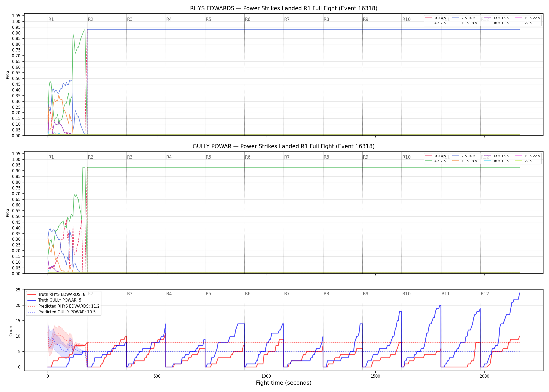The width and height of the screenshot is (549, 392).
Task: Click the Fight time (seconds) axis label
Action: pyautogui.click(x=284, y=383)
